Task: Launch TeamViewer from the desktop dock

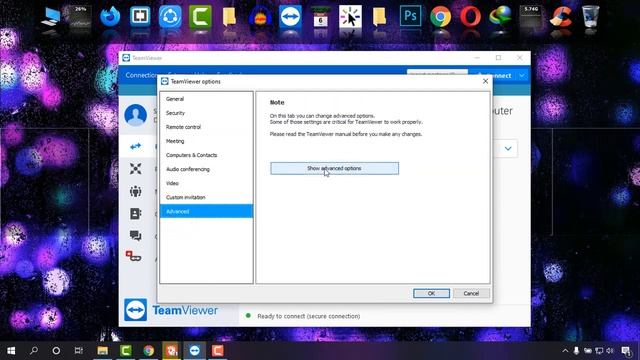Action: pos(290,16)
